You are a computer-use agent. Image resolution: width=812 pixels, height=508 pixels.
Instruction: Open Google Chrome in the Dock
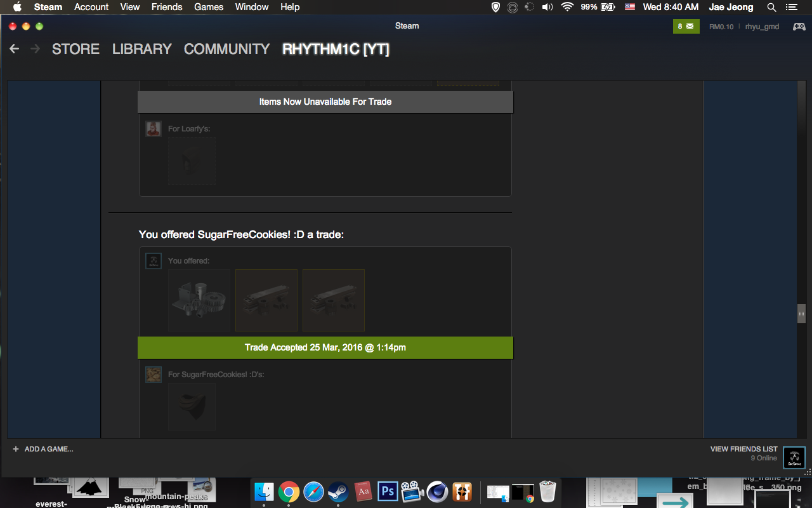click(289, 491)
